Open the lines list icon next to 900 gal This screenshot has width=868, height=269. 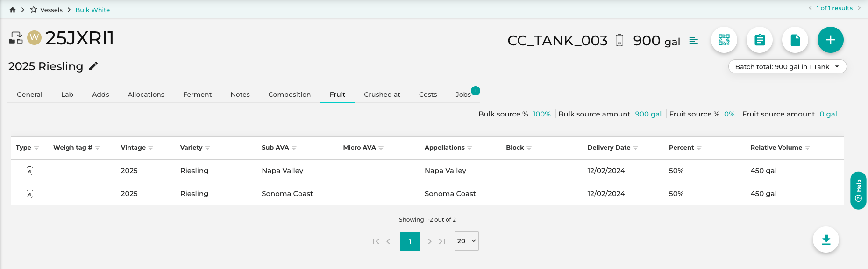694,40
